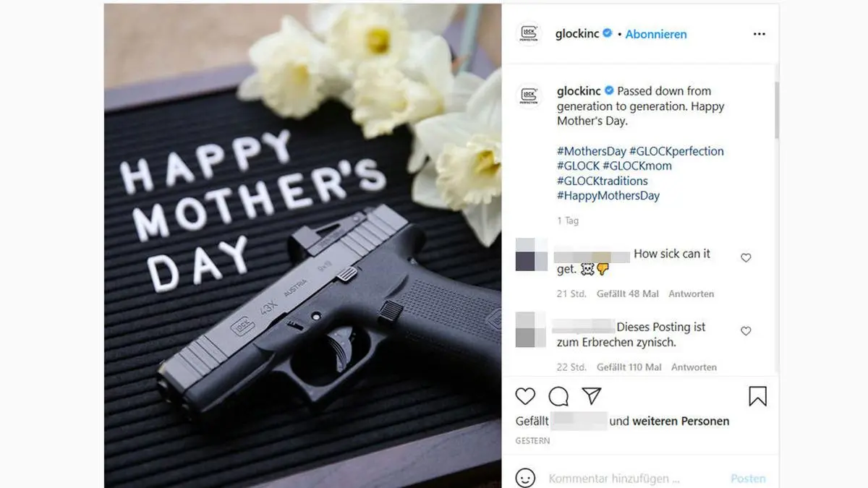Open three-dot more options menu

(759, 34)
